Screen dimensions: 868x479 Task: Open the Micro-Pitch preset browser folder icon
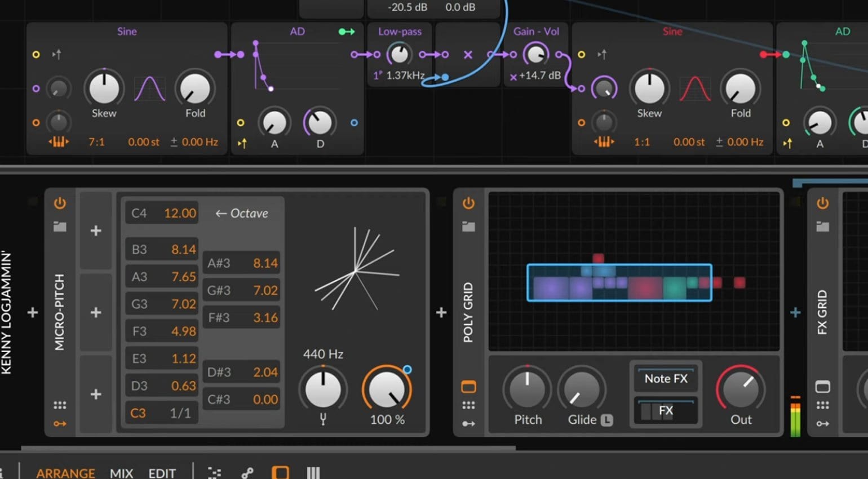60,227
